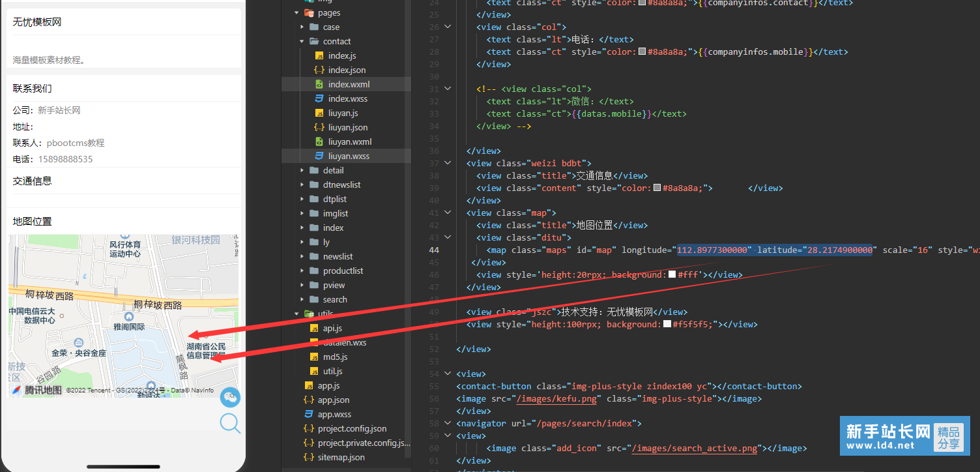Collapse the contact folder

pos(302,41)
